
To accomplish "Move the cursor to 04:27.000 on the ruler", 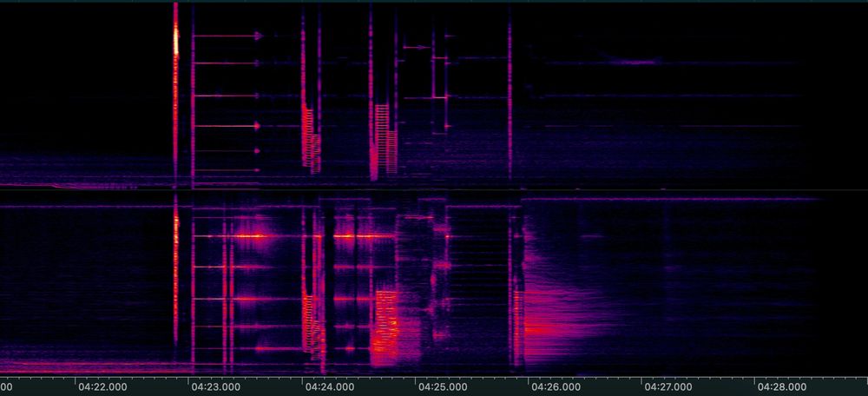I will (668, 386).
